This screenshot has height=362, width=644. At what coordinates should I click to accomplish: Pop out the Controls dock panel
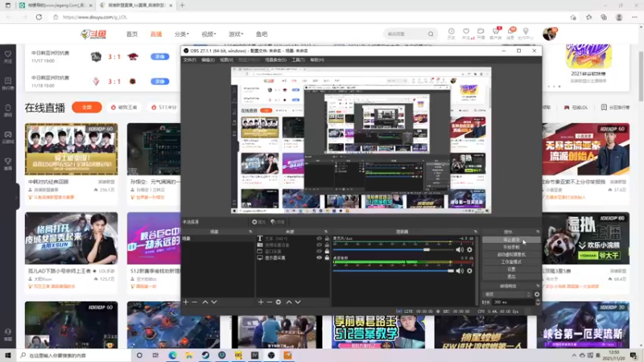tap(538, 232)
